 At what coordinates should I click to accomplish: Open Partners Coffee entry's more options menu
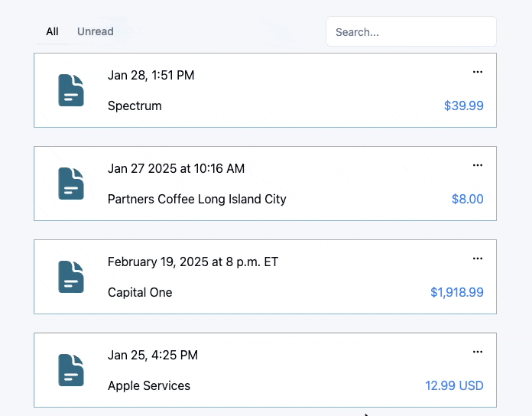click(478, 165)
